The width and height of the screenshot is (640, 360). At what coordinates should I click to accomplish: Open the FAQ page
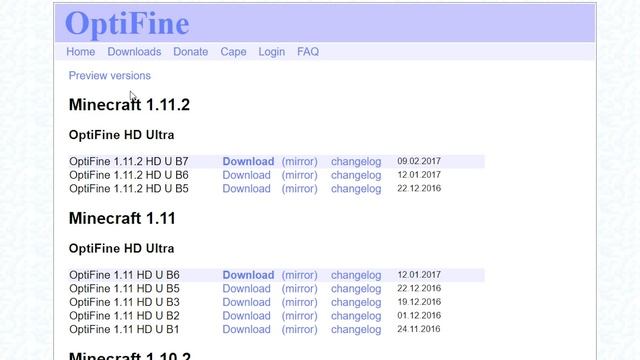click(308, 52)
